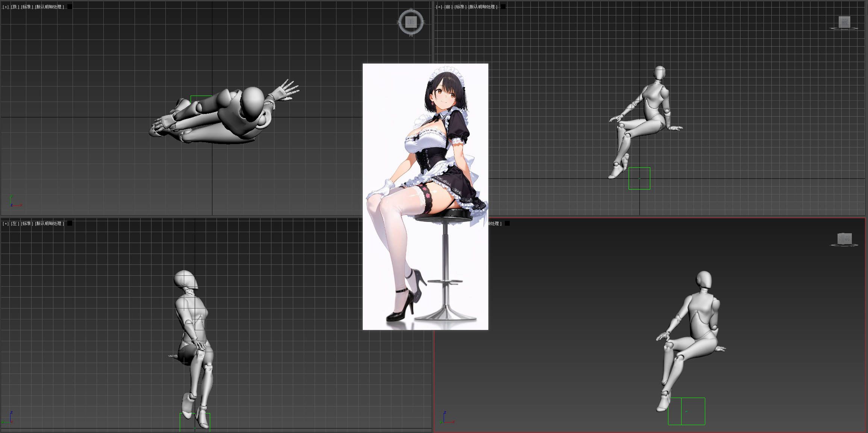
Task: Open the [左] view menu label
Action: 15,223
